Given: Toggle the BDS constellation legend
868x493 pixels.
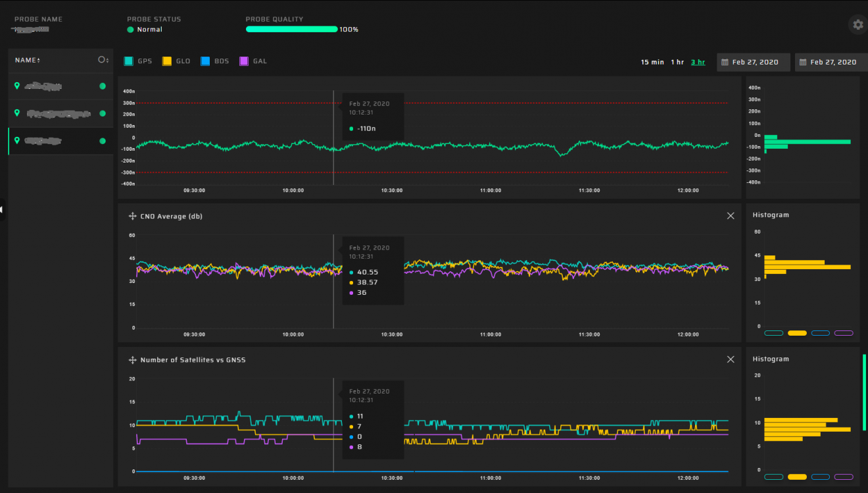Looking at the screenshot, I should pos(205,61).
